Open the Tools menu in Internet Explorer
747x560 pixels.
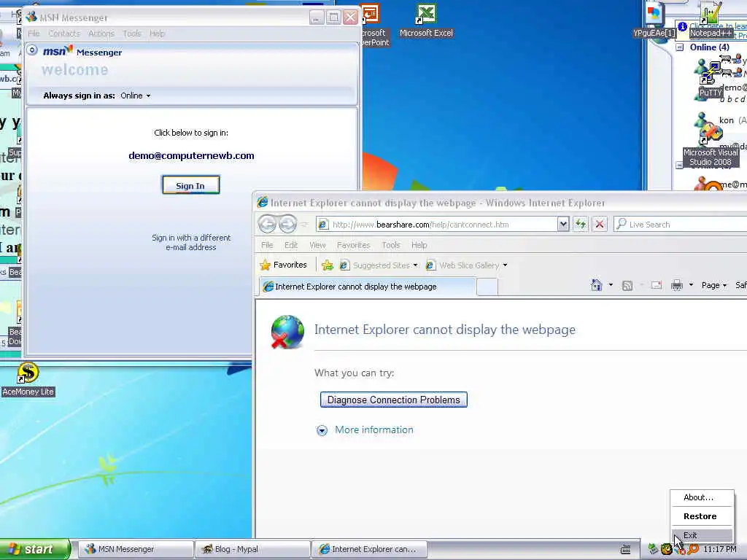(391, 245)
